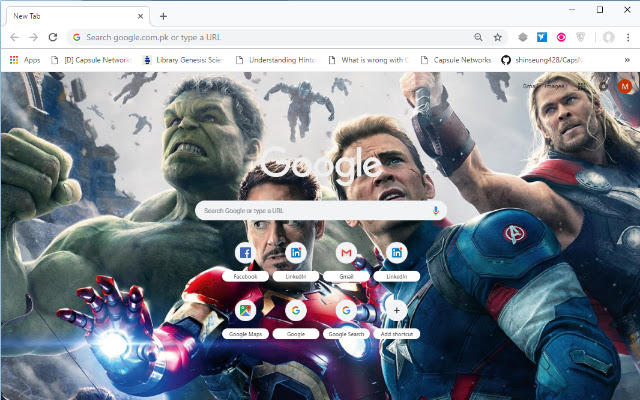
Task: Open the Images link at page top
Action: point(554,86)
